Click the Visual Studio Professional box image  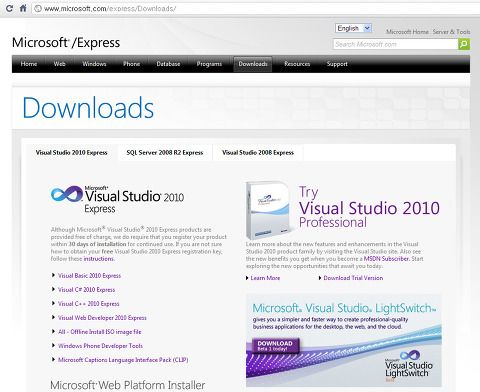(268, 209)
